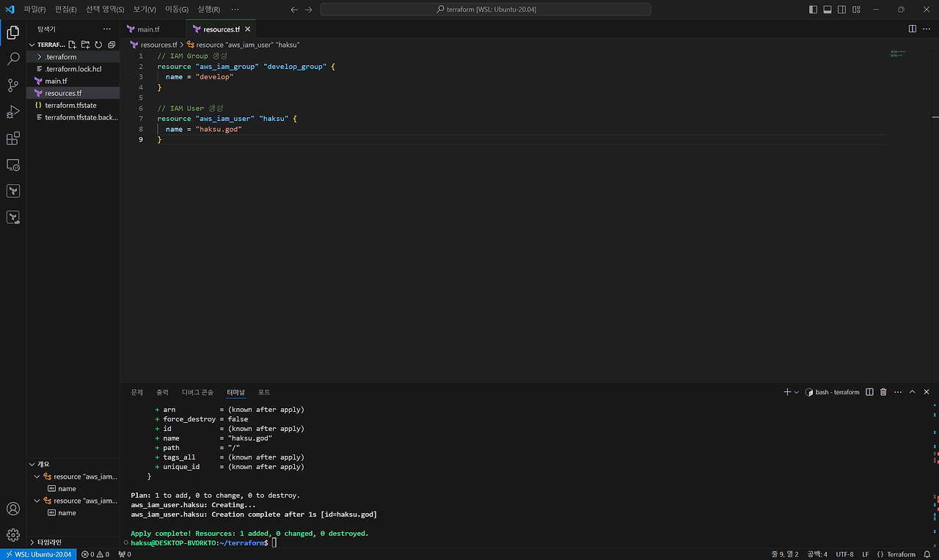The image size is (939, 560).
Task: Maximize the terminal panel size
Action: coord(912,392)
